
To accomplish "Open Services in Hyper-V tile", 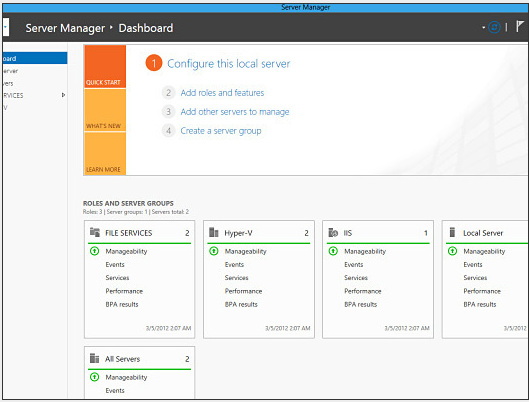I will click(236, 278).
